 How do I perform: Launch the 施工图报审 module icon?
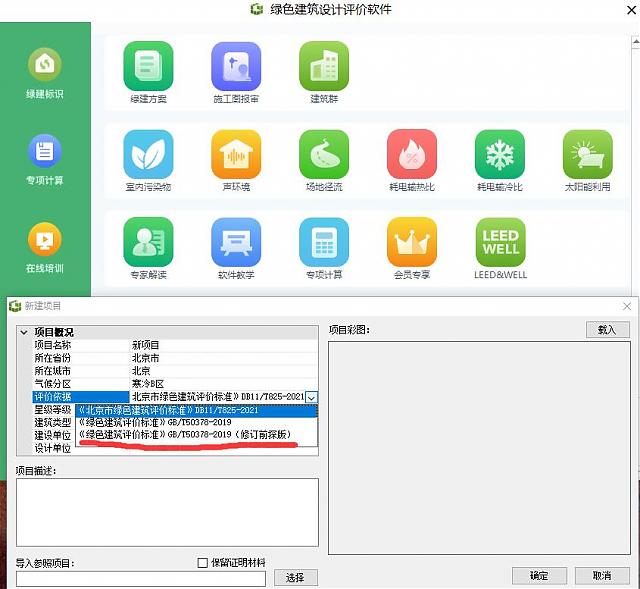[x=236, y=66]
